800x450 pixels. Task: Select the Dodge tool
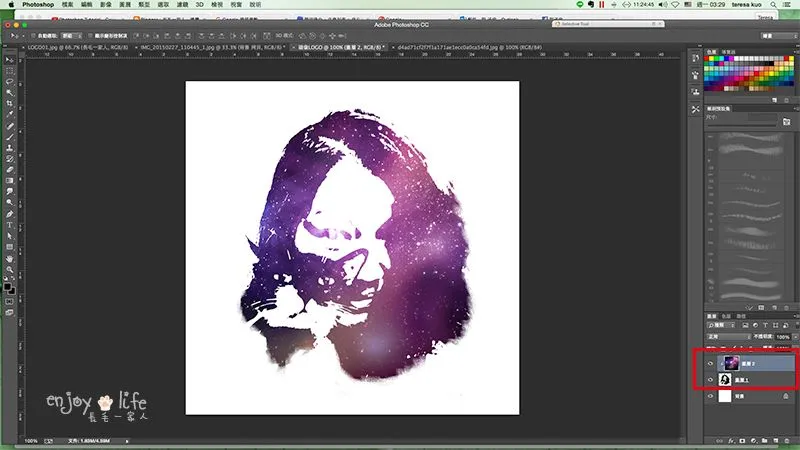click(x=9, y=203)
